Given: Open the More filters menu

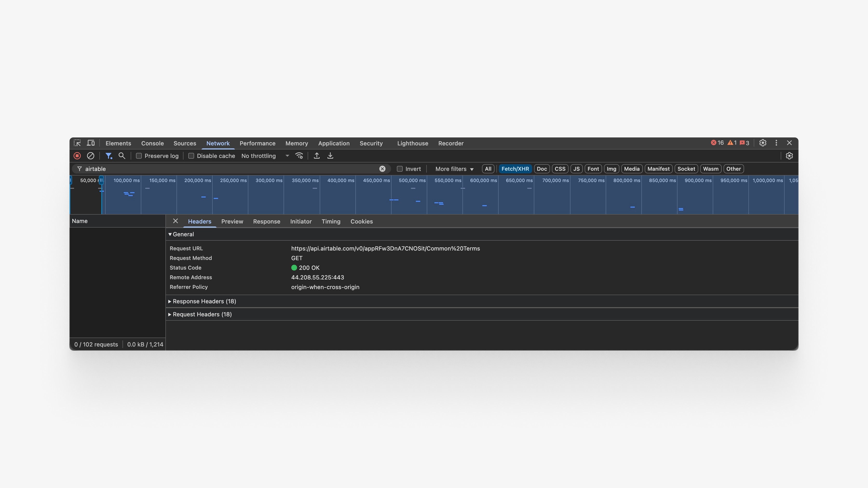Looking at the screenshot, I should (454, 169).
